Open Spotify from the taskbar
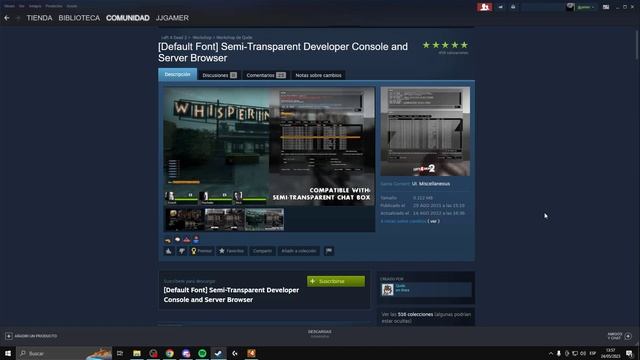Screen dimensions: 640x360 [202, 353]
